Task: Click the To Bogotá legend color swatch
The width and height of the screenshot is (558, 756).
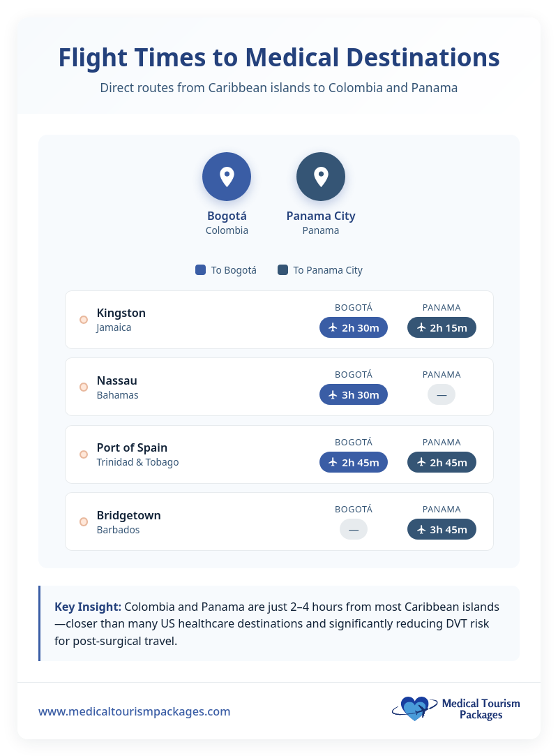Action: (201, 270)
